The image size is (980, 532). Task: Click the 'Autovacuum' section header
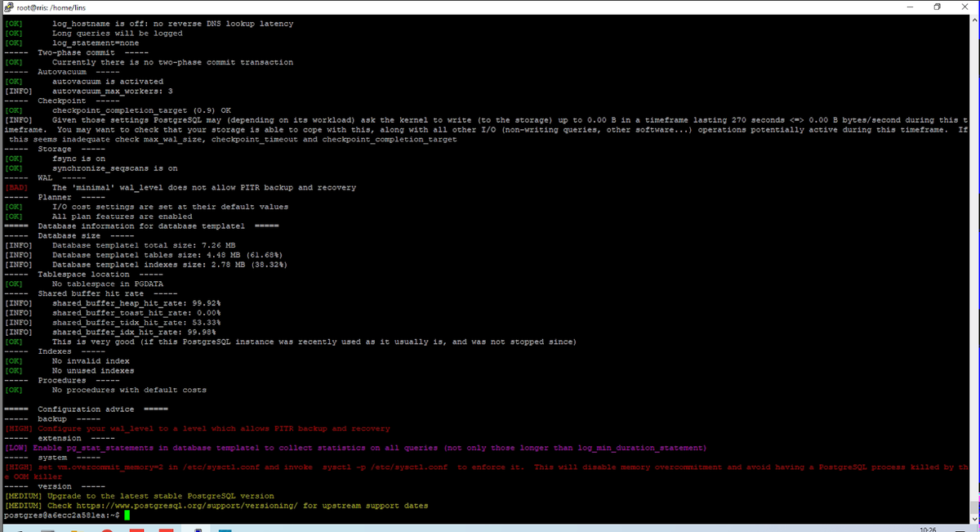click(x=64, y=72)
